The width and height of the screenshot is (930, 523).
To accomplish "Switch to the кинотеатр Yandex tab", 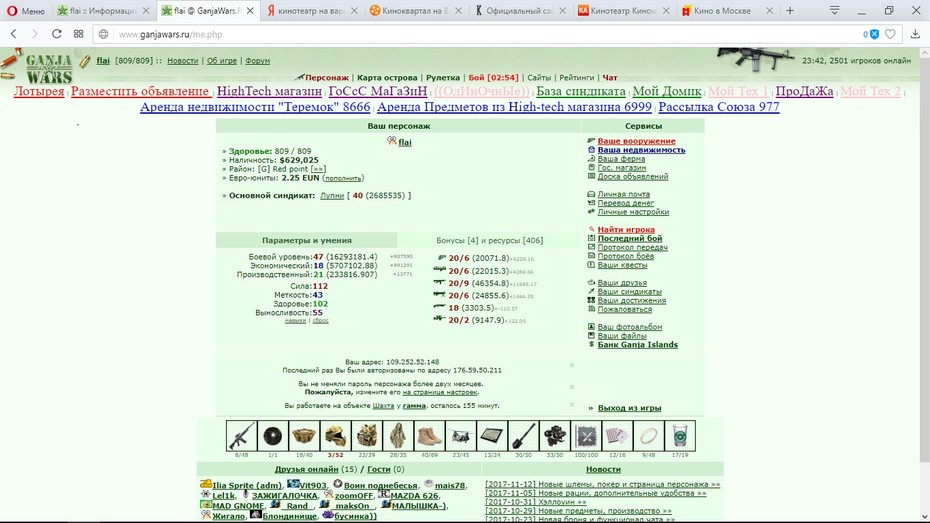I will point(311,11).
